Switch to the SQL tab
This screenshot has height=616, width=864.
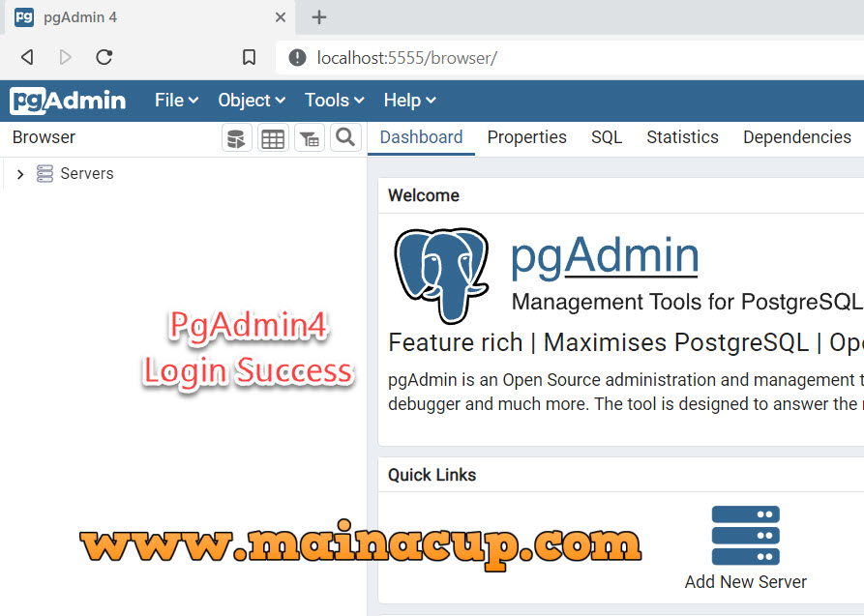pyautogui.click(x=607, y=137)
